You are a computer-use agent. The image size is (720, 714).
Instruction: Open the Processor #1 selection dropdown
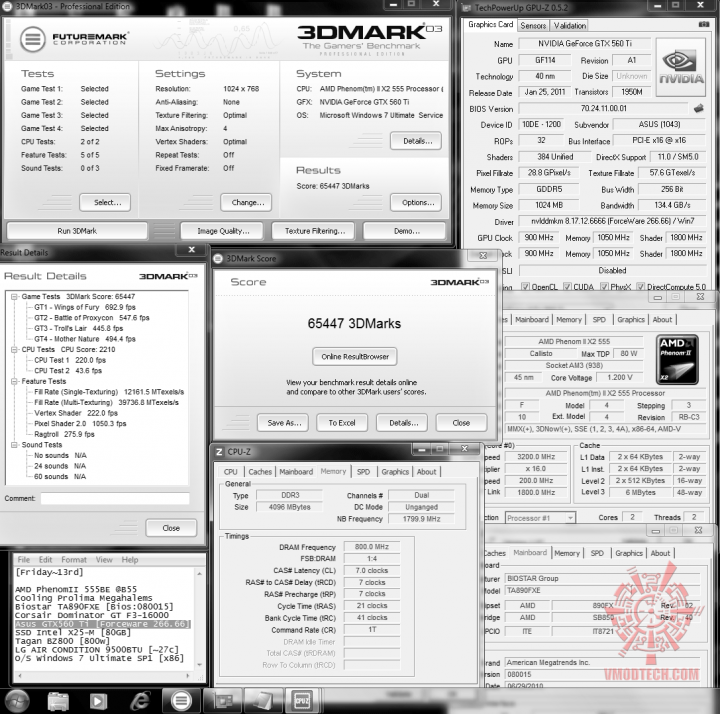click(540, 518)
